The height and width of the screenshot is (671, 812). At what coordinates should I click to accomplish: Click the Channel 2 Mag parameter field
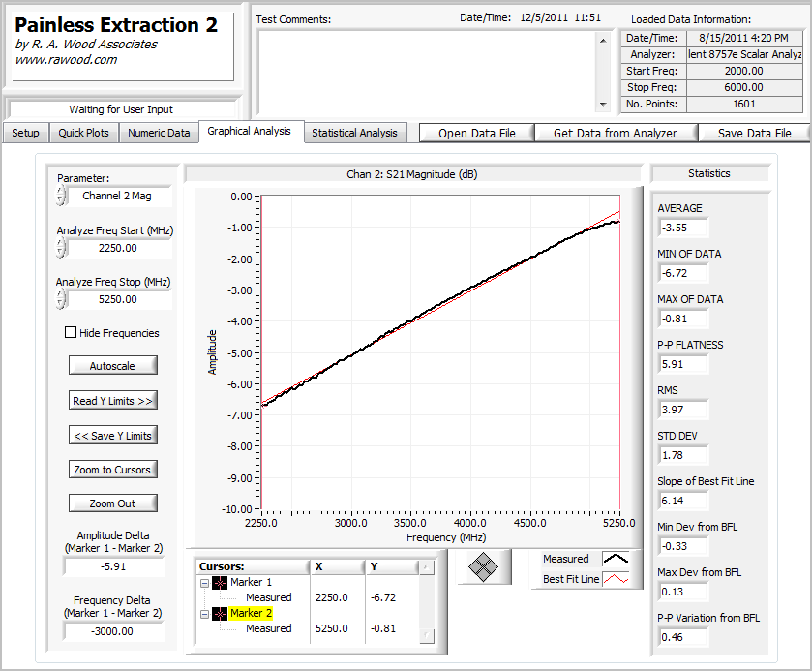tap(119, 196)
